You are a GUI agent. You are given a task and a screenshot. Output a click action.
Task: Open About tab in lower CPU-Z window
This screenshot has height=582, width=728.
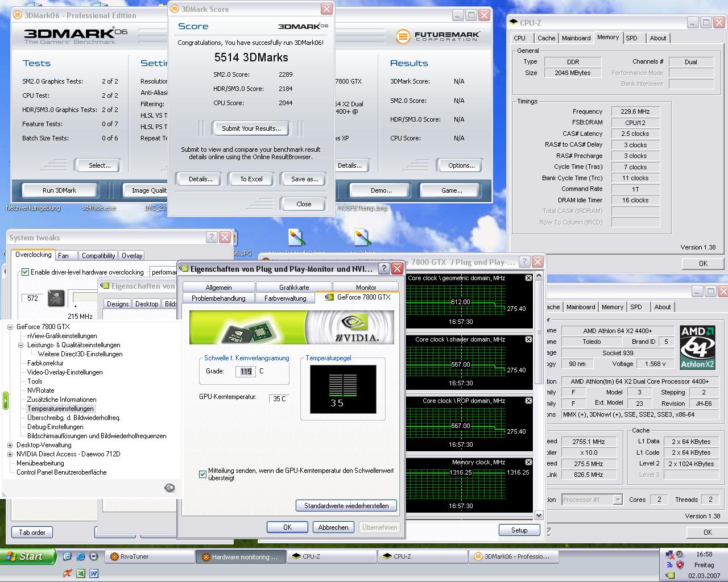tap(662, 307)
